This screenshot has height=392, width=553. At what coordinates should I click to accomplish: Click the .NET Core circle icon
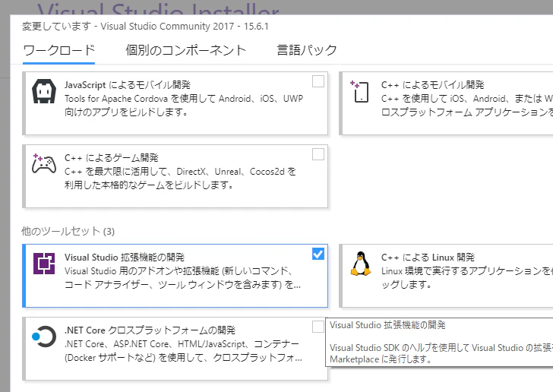44,337
